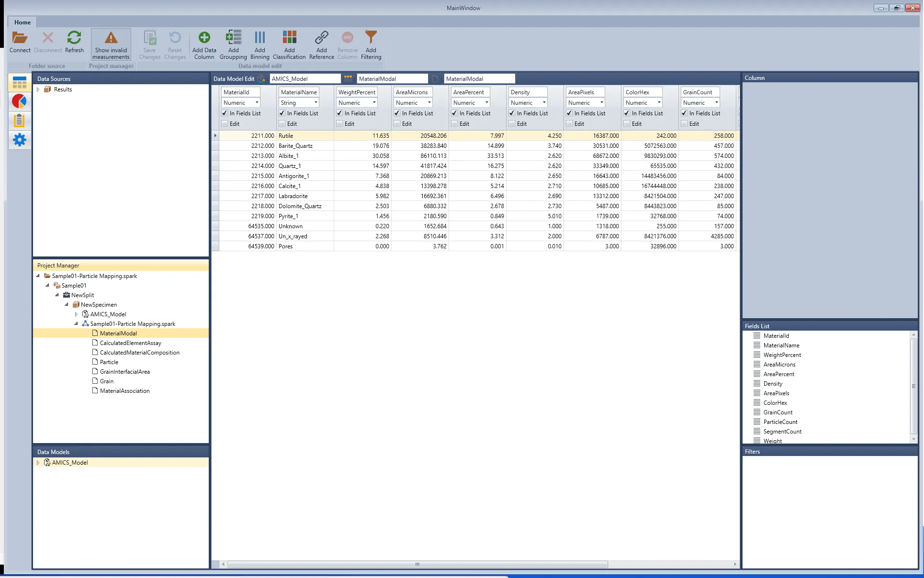
Task: Click the Fields List vertical scrollbar
Action: click(913, 387)
